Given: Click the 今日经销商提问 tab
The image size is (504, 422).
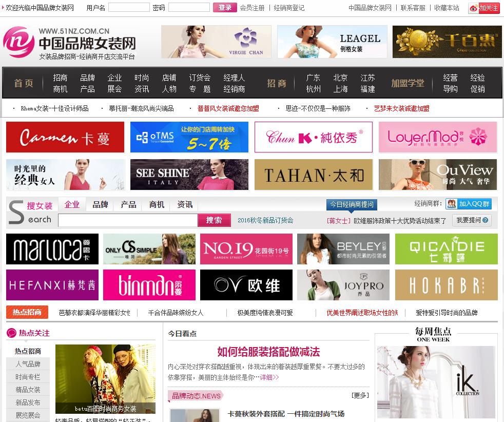Looking at the screenshot, I should point(352,204).
